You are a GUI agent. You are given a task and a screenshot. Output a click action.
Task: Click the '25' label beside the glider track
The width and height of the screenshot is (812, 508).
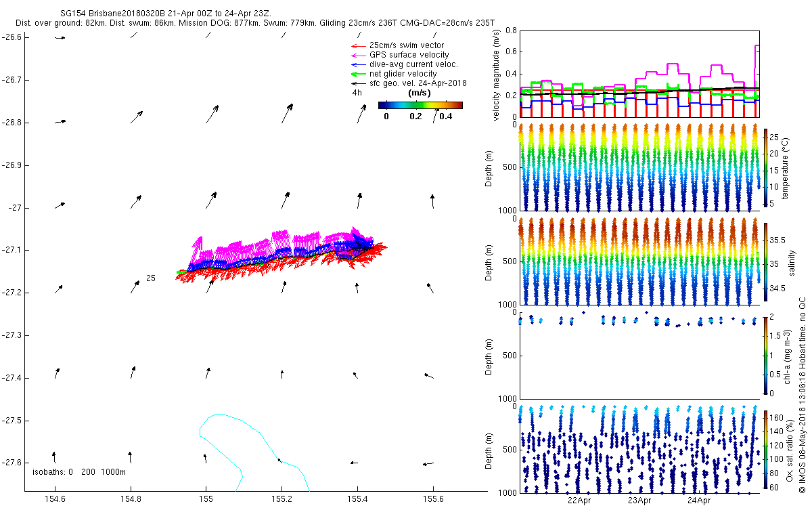coord(150,278)
